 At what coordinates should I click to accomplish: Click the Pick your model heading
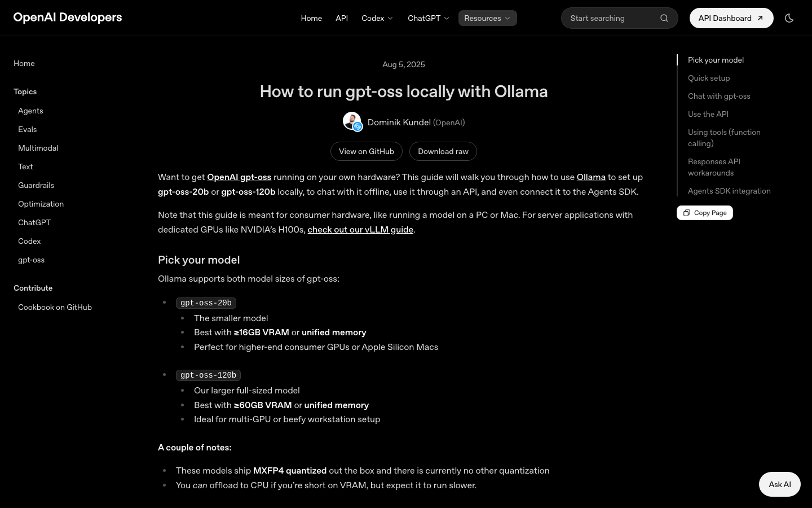click(199, 260)
